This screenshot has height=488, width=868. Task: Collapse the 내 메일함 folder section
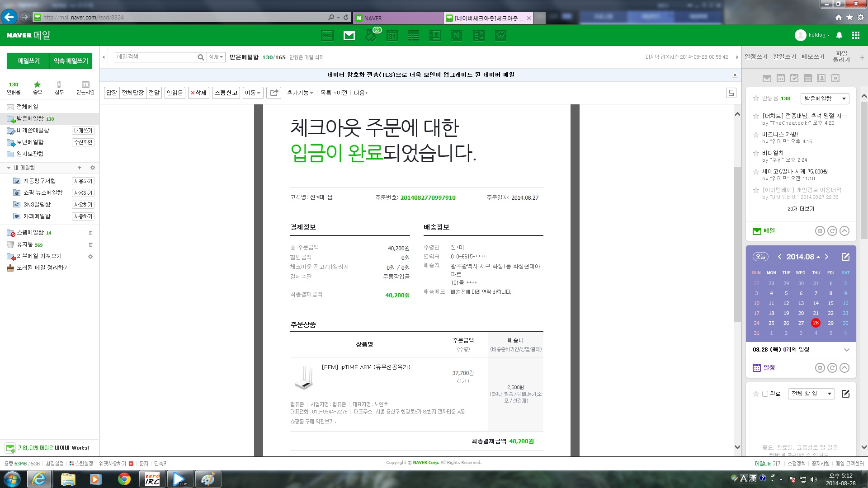tap(9, 168)
